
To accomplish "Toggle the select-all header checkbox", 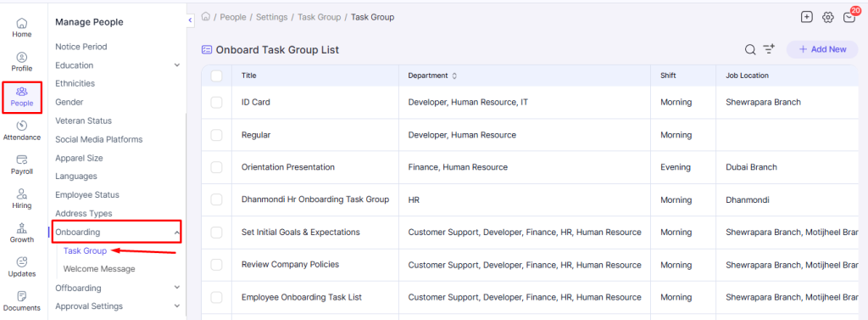I will pos(216,76).
